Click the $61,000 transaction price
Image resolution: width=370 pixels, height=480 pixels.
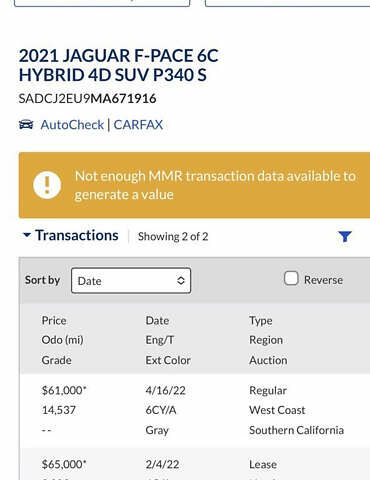click(64, 390)
